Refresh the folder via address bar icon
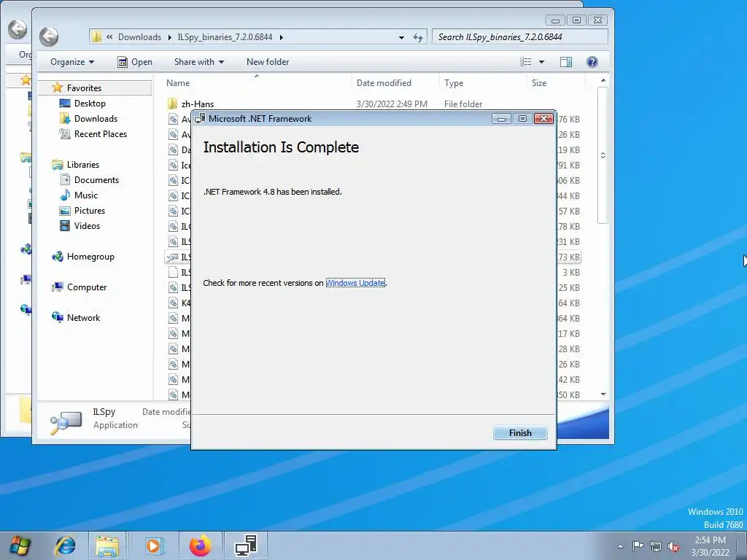Image resolution: width=747 pixels, height=560 pixels. coord(418,37)
